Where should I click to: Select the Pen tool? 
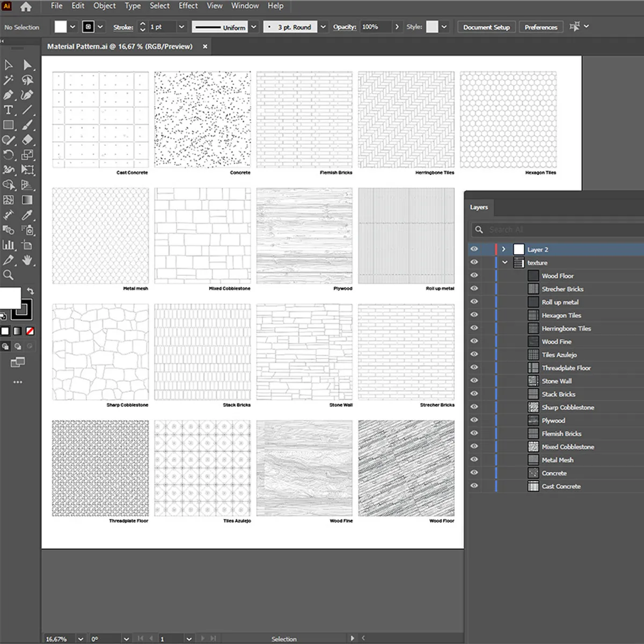8,95
